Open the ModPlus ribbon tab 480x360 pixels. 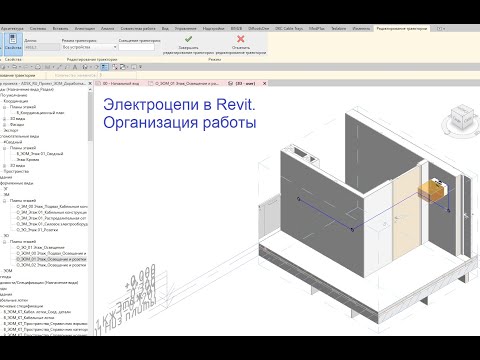point(317,29)
